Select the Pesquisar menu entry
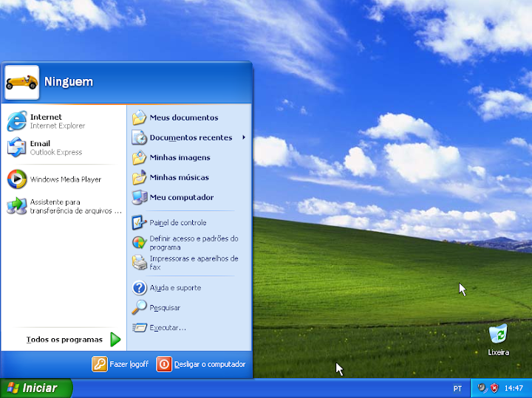This screenshot has height=398, width=532. click(189, 307)
